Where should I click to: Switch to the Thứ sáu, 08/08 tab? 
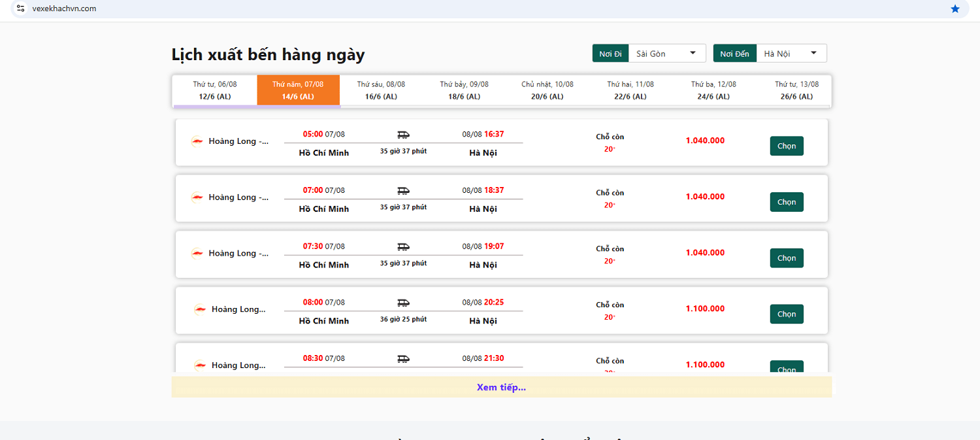tap(381, 90)
